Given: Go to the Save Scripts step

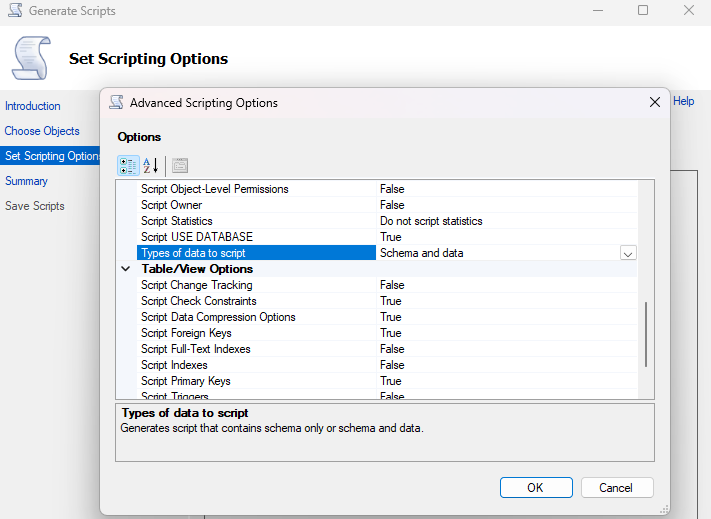Looking at the screenshot, I should point(35,206).
